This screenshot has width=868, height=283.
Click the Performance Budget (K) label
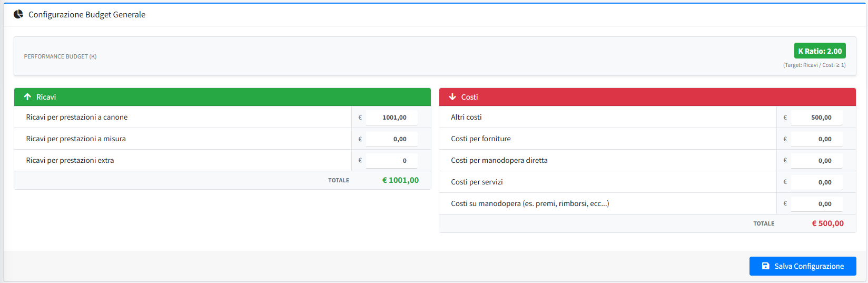(60, 56)
